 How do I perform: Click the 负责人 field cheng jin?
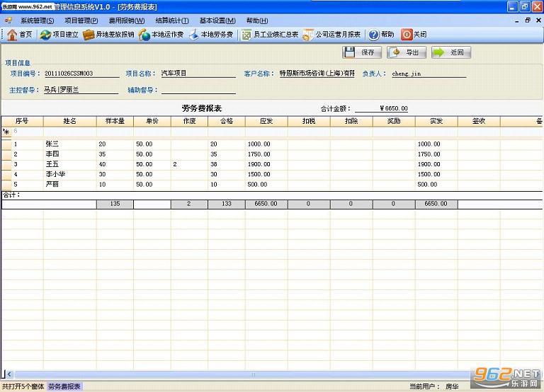429,73
